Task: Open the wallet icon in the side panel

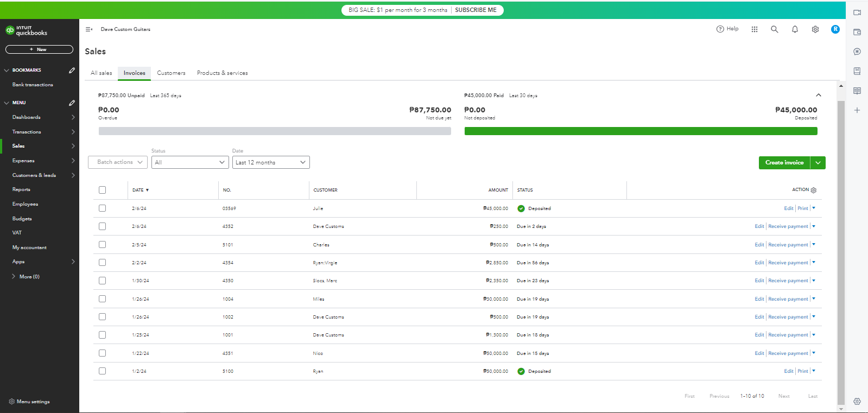Action: pyautogui.click(x=857, y=32)
